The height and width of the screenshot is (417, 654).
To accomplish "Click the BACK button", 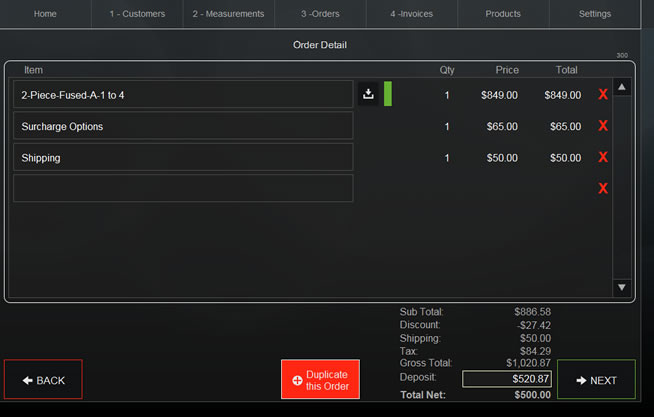I will tap(43, 379).
